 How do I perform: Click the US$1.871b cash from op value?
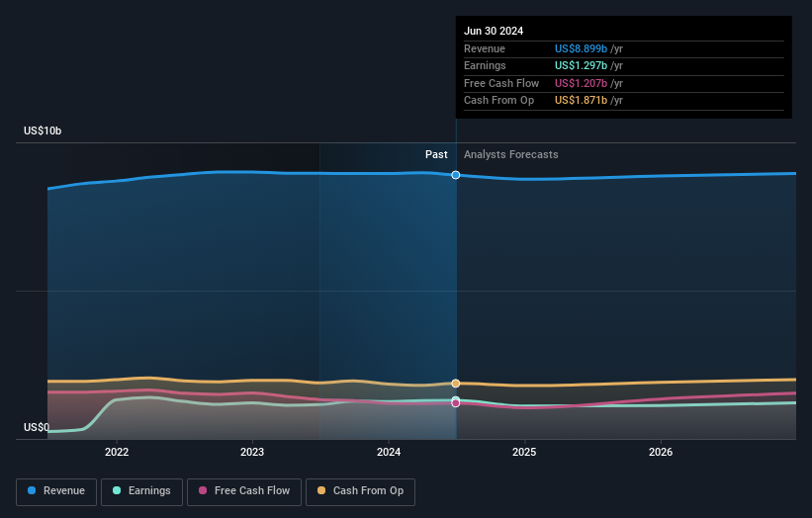point(581,101)
